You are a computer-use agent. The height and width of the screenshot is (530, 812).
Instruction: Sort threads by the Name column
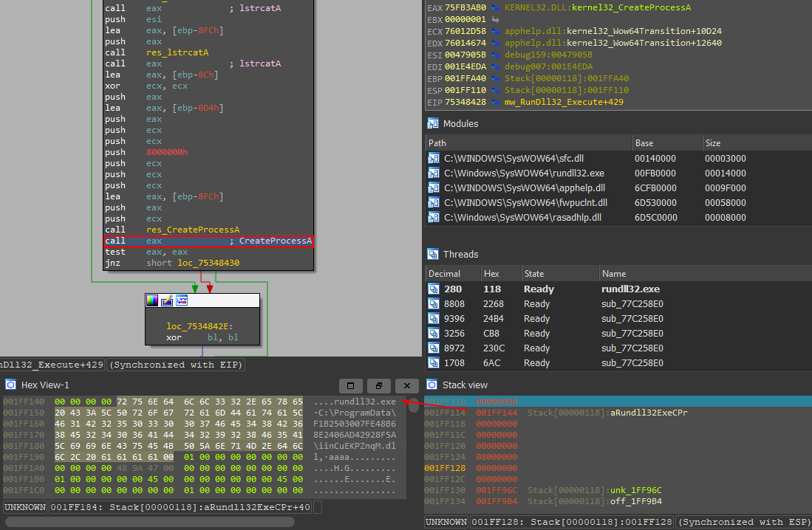(x=706, y=274)
